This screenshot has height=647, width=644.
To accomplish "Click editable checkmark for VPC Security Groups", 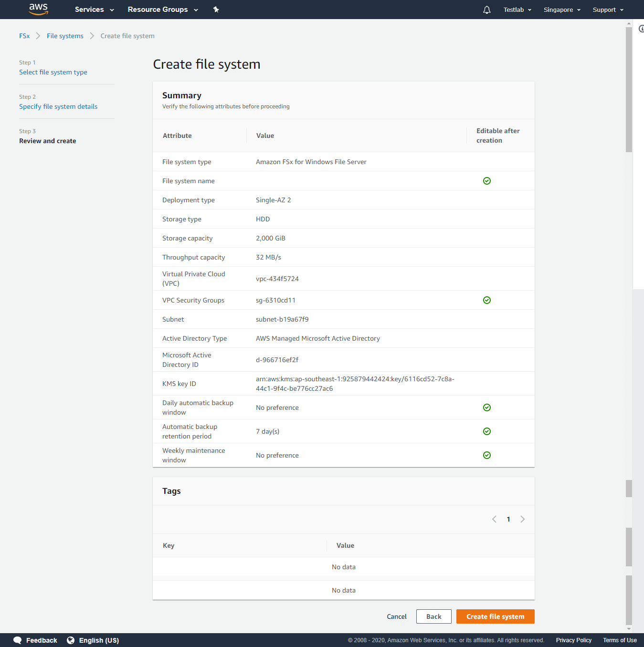I will [487, 300].
